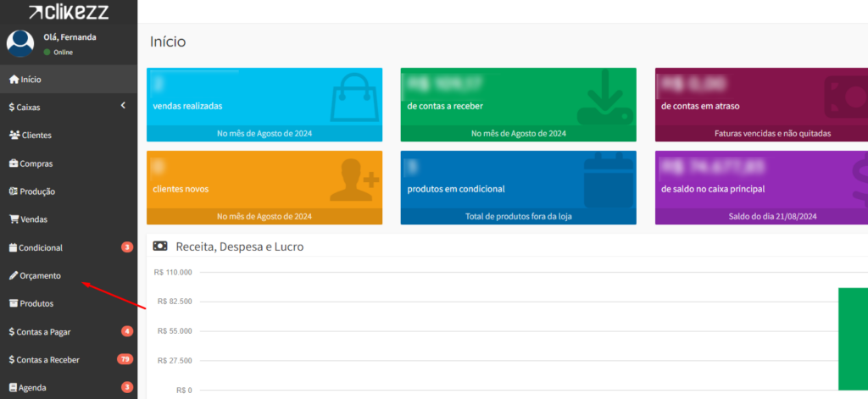Screen dimensions: 868x399
Task: Click the Contas a Receber badge showing 79
Action: (125, 359)
